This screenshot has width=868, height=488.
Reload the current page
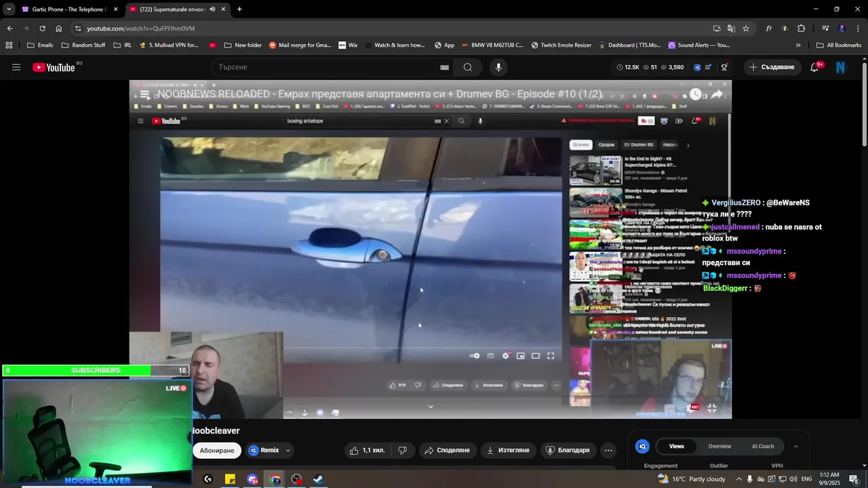(42, 28)
